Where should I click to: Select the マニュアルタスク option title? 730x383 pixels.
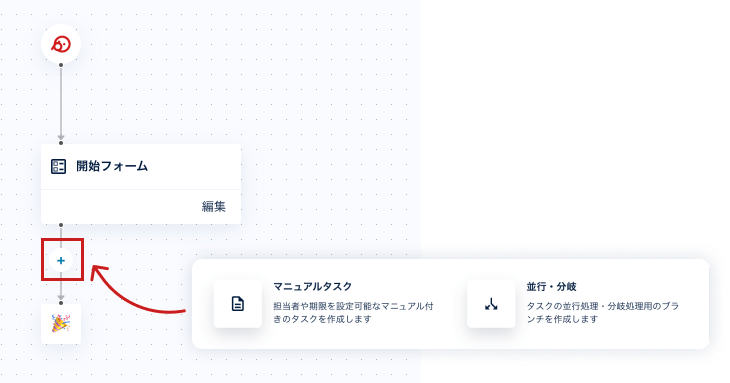coord(312,287)
